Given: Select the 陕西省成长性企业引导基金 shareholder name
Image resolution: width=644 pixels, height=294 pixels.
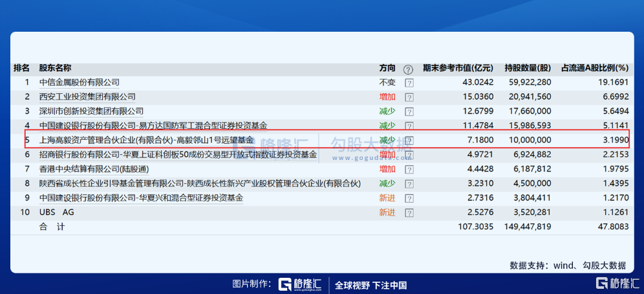Looking at the screenshot, I should [x=200, y=184].
